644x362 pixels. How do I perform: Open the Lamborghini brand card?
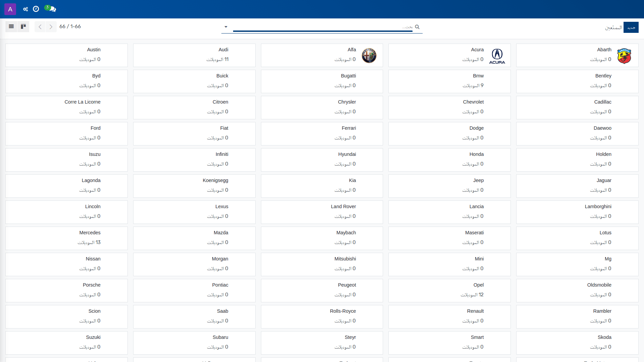pyautogui.click(x=577, y=212)
